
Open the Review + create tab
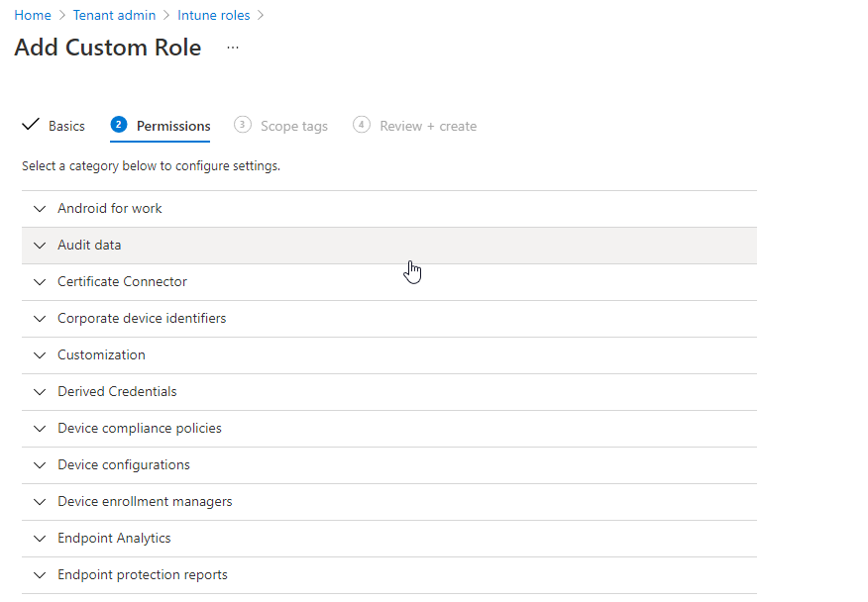click(x=428, y=126)
